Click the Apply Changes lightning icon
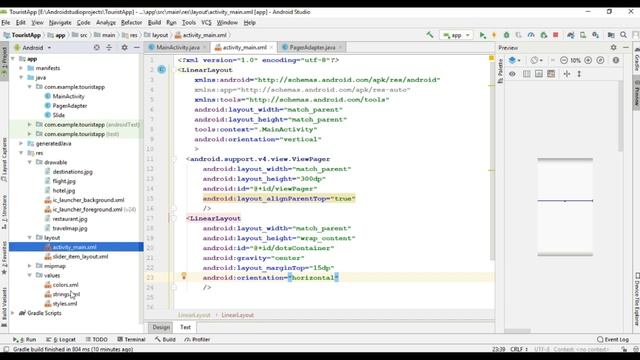The image size is (640, 360). (x=494, y=36)
